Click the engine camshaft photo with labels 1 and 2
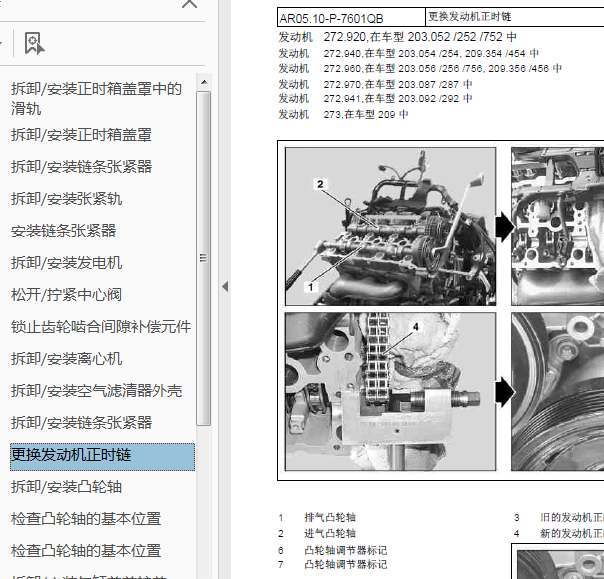The image size is (604, 579). [390, 227]
